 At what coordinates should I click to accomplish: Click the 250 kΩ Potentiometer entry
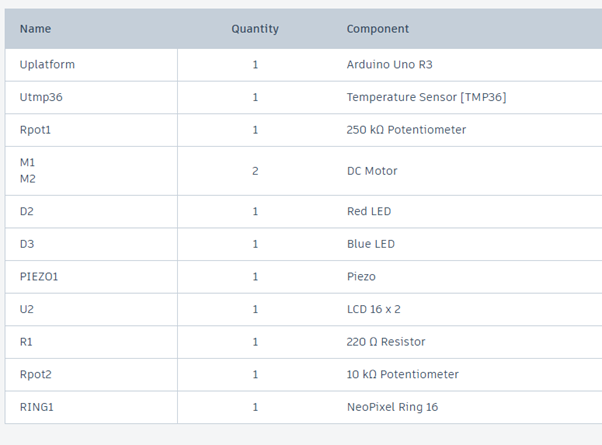(406, 130)
